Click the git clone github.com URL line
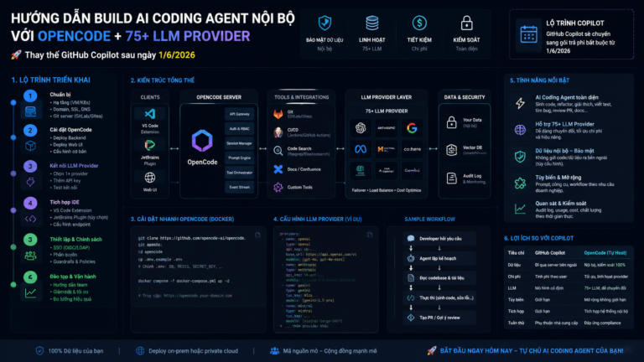This screenshot has height=362, width=644. point(192,238)
